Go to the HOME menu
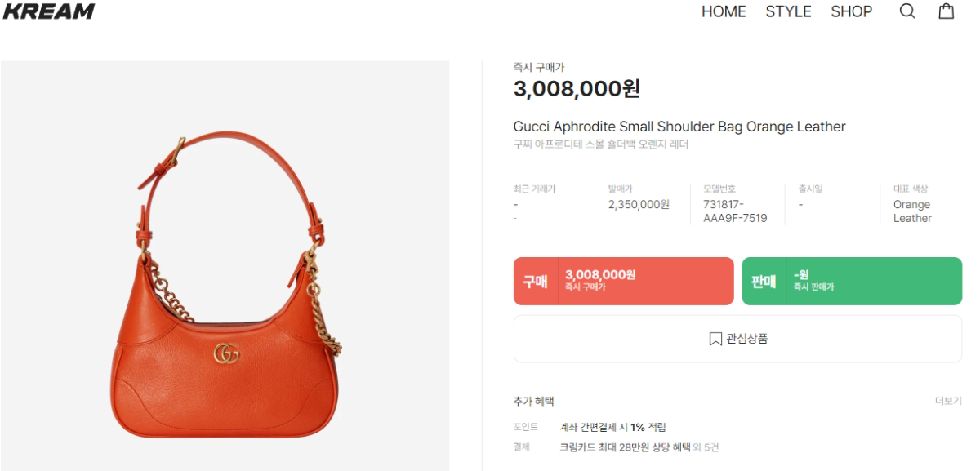Screen dimensions: 980x471 [x=724, y=11]
